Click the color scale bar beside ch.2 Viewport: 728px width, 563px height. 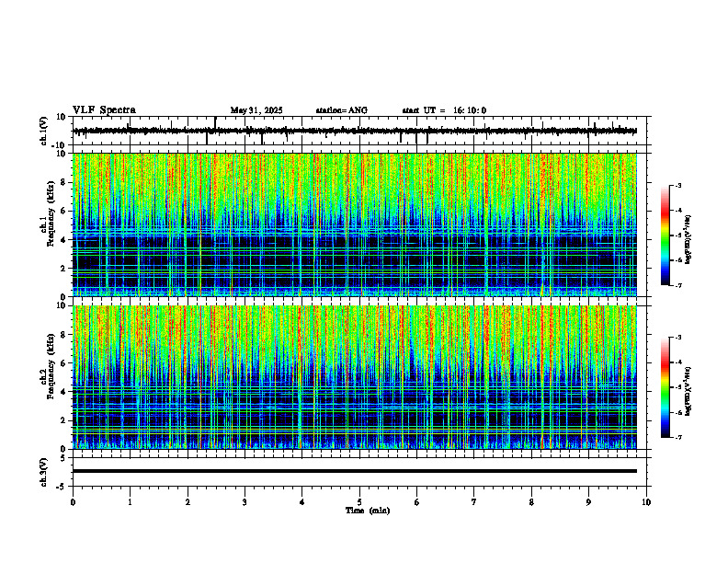pos(665,387)
